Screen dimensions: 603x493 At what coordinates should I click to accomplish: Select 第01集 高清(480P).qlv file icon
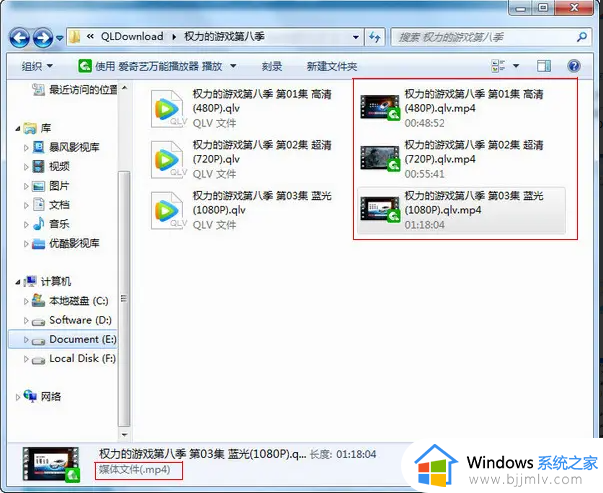click(168, 109)
